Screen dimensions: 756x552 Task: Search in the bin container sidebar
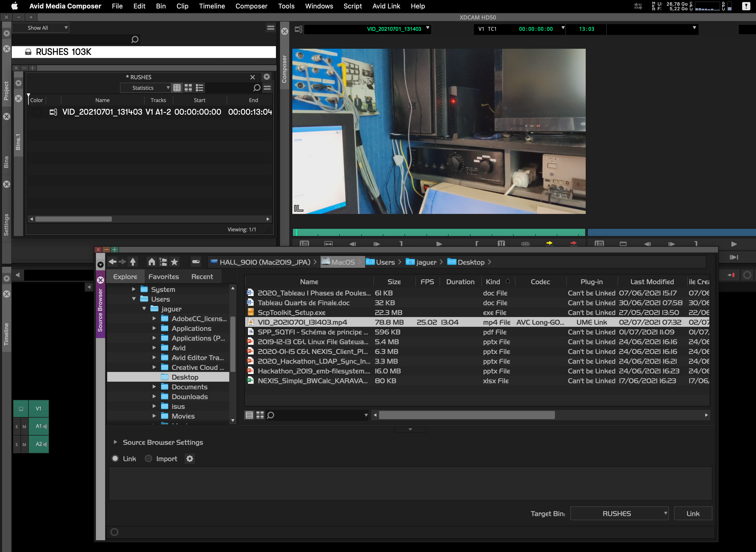click(x=135, y=40)
